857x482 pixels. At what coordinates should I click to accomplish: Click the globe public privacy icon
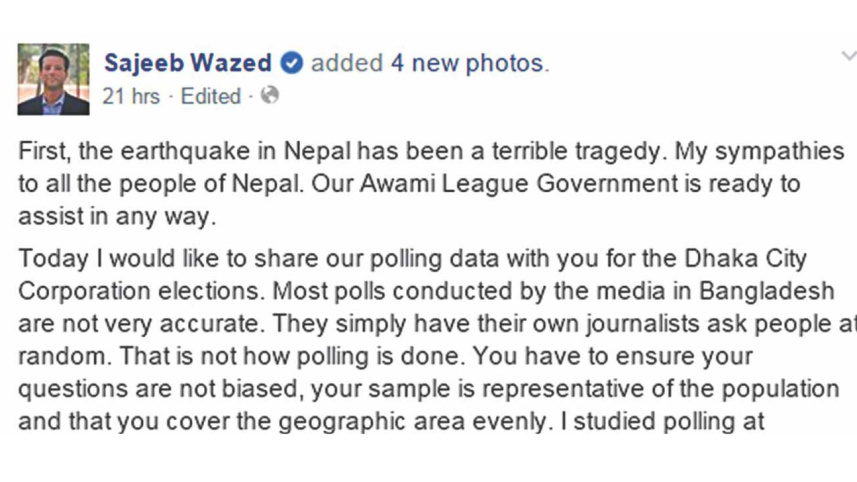[269, 97]
